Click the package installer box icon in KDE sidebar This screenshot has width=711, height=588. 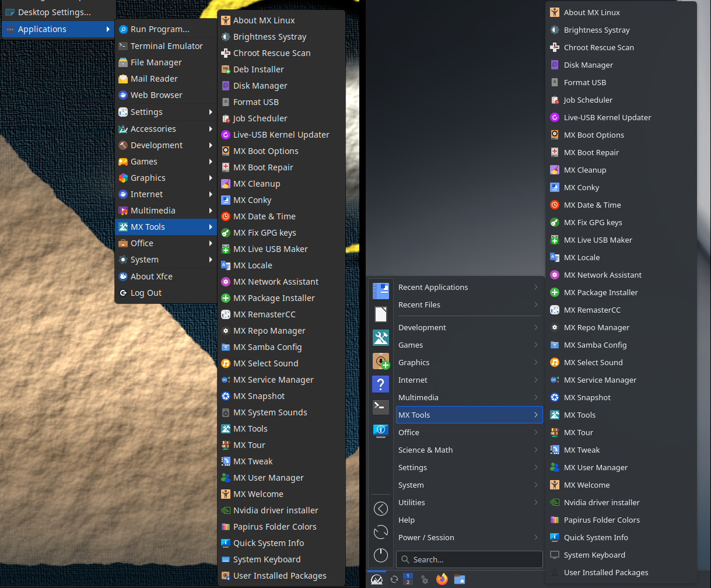coord(381,361)
